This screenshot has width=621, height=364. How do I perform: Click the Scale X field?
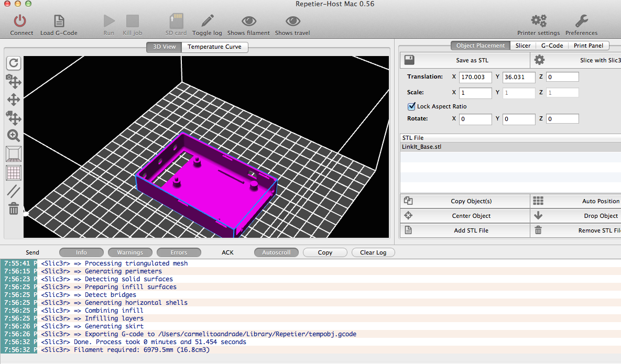click(475, 93)
